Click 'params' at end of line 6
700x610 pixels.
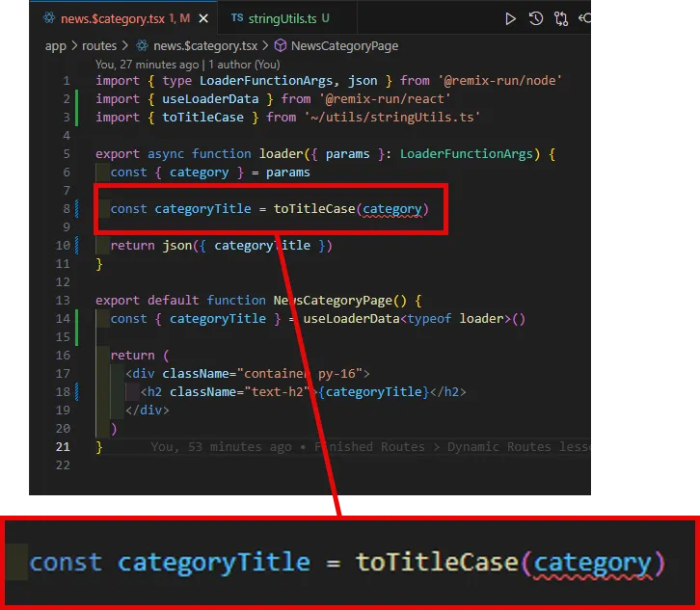point(288,172)
